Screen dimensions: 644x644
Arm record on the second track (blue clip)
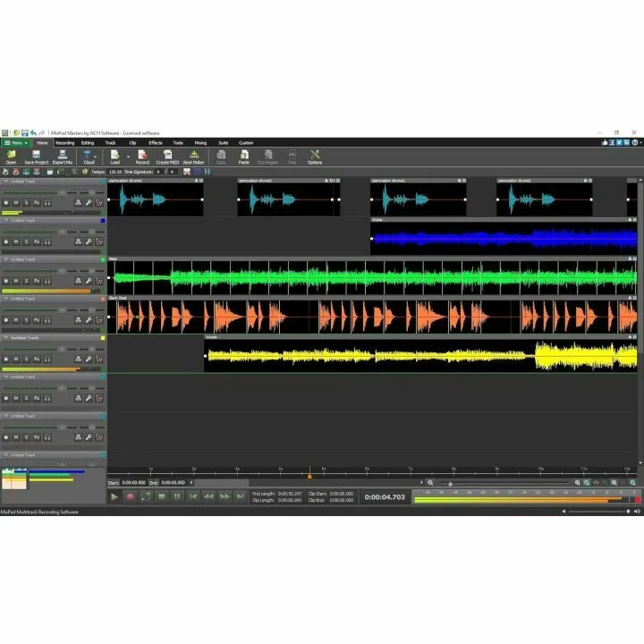[5, 241]
